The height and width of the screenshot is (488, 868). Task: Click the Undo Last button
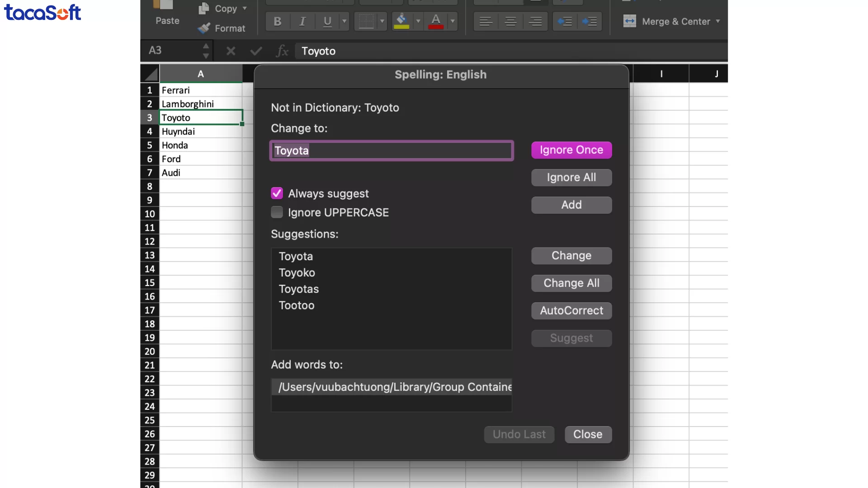[519, 434]
